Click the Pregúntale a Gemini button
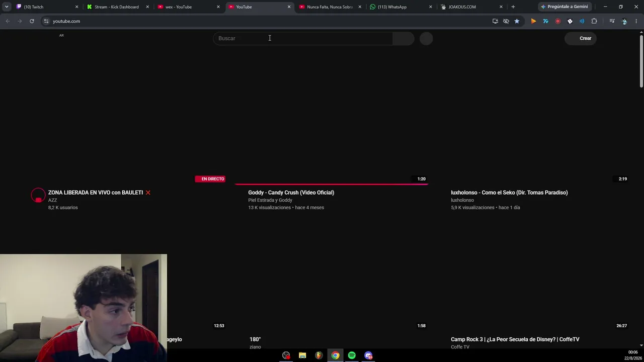 [x=565, y=7]
